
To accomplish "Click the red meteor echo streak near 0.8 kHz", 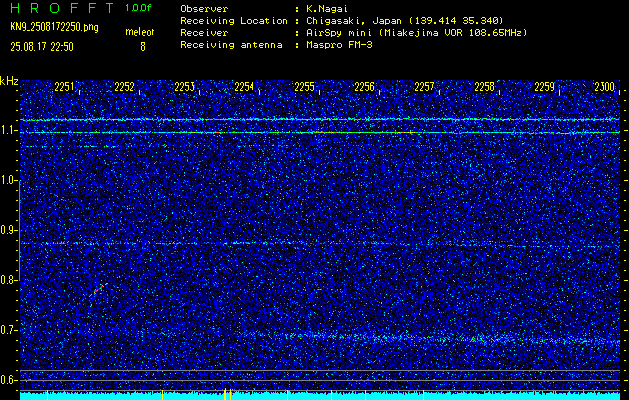I will [x=99, y=289].
